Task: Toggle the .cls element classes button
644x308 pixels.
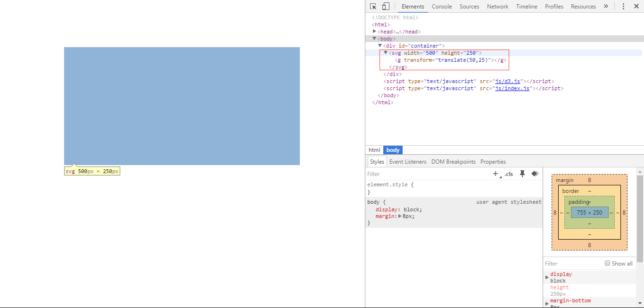Action: coord(509,174)
